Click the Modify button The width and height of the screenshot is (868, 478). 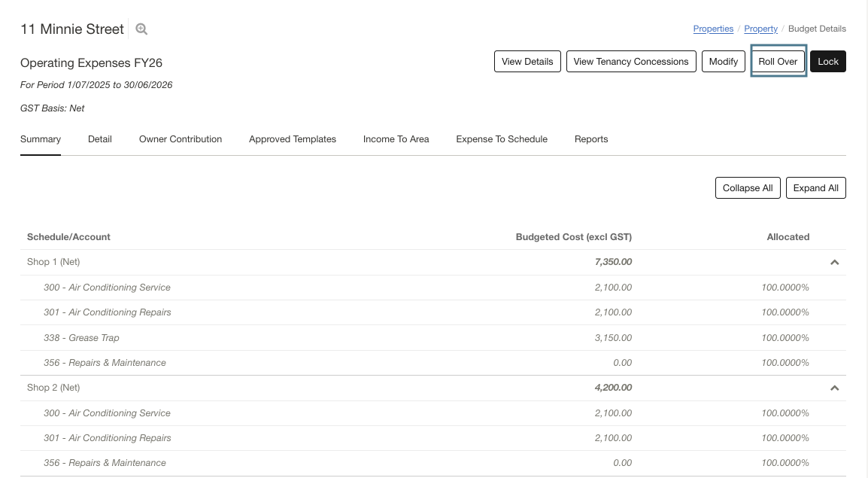click(723, 61)
